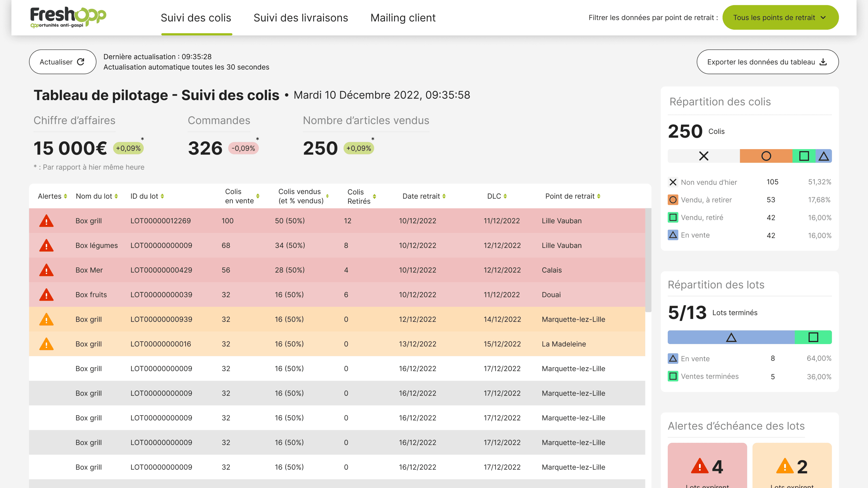
Task: Click the table vertical scrollbar
Action: pyautogui.click(x=648, y=260)
